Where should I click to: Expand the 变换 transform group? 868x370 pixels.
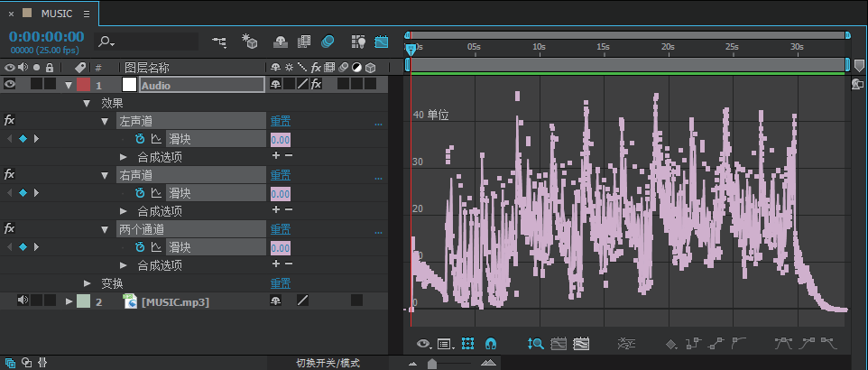[87, 283]
